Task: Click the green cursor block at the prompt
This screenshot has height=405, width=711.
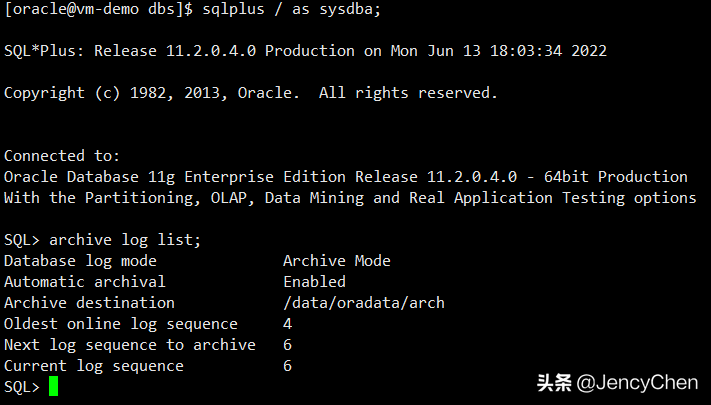Action: (53, 387)
